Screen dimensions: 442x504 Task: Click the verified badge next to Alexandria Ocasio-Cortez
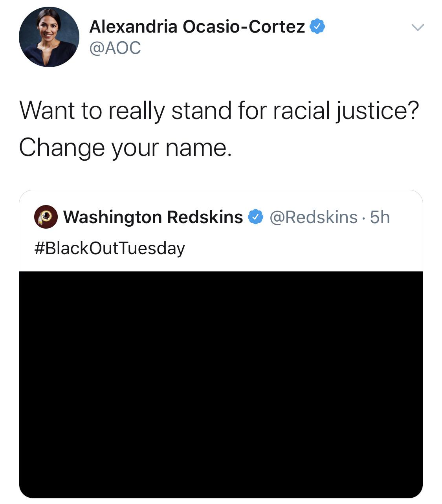tap(317, 26)
